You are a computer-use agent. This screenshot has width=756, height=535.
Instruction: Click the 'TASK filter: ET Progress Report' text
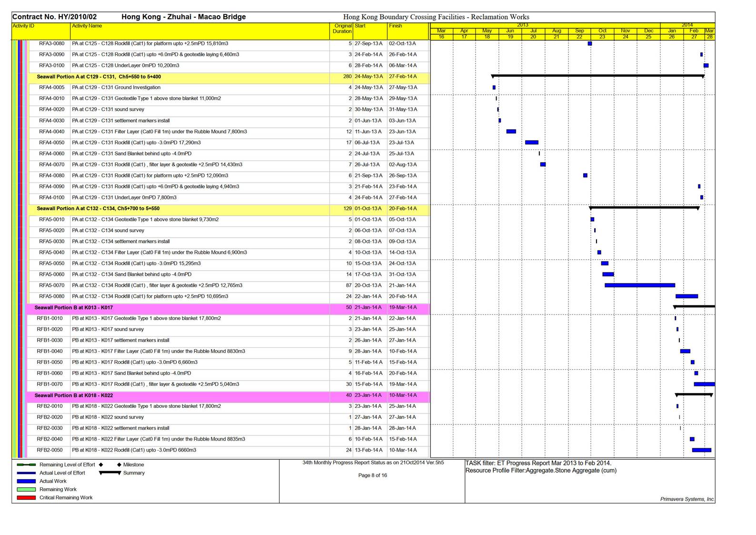click(x=538, y=463)
